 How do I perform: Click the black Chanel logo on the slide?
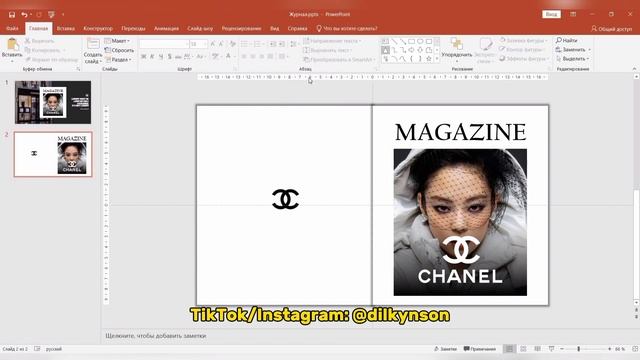pos(285,200)
